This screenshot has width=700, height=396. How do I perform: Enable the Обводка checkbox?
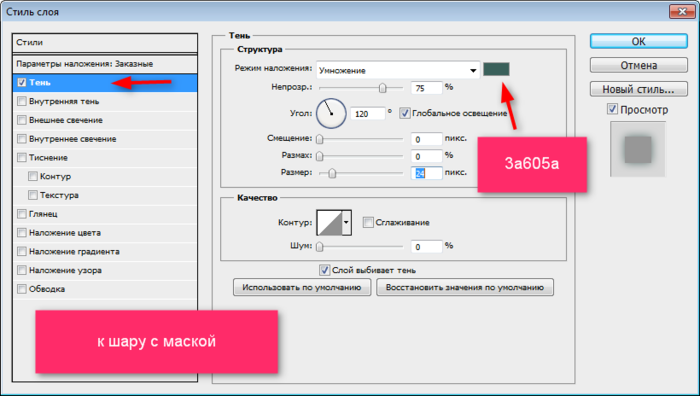tap(21, 289)
